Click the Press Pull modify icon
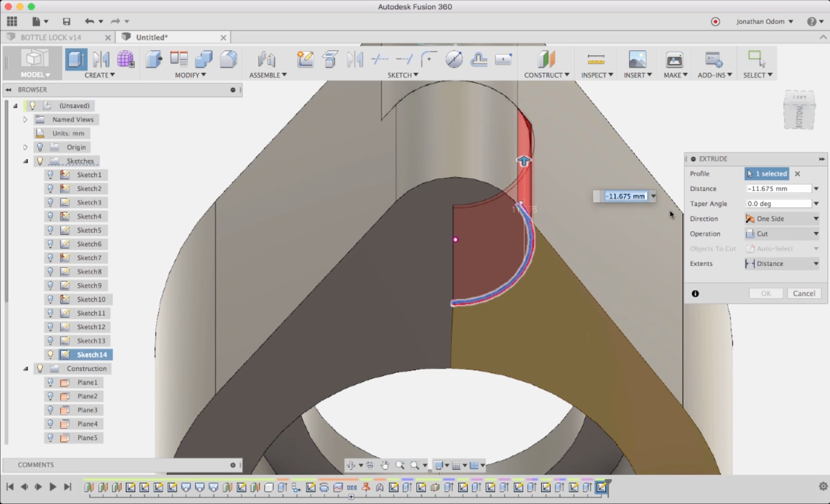 [x=154, y=59]
